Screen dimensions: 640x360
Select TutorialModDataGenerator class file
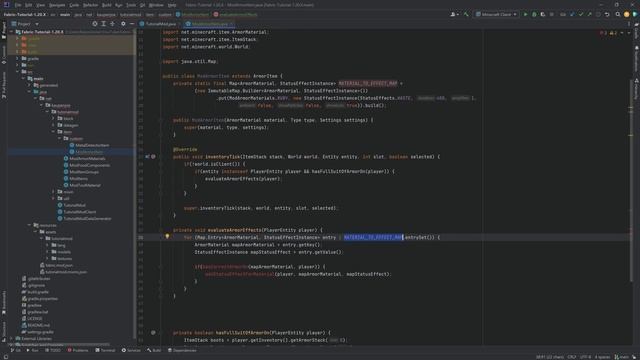click(84, 218)
